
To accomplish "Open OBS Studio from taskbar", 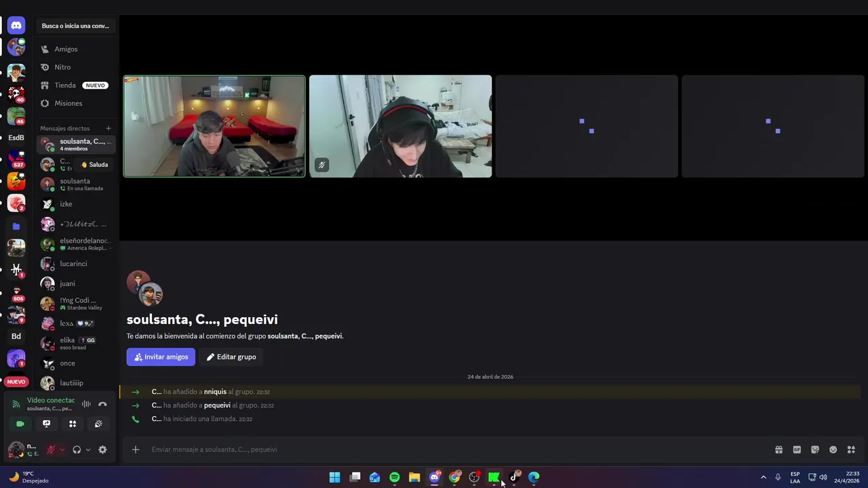I will pos(474,477).
